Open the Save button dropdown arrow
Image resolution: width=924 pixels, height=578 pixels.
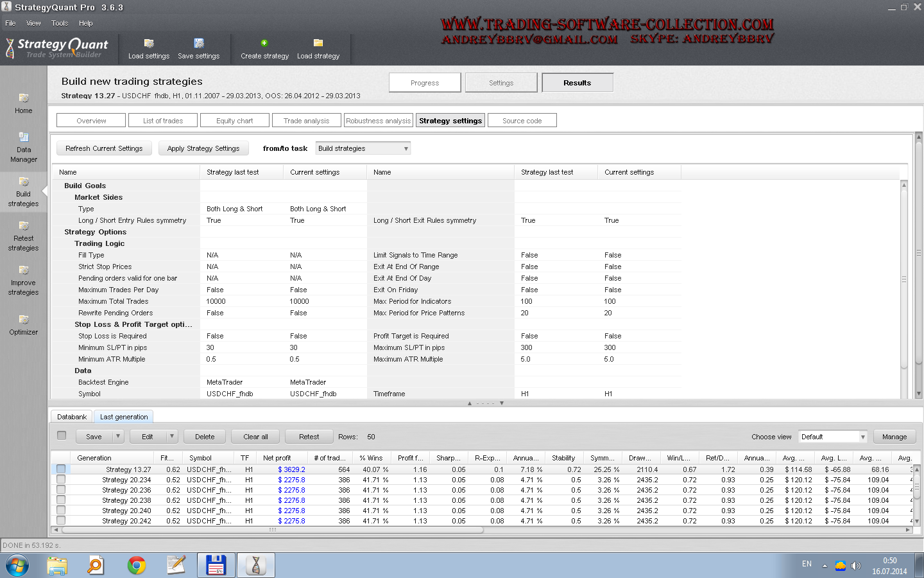(x=118, y=437)
